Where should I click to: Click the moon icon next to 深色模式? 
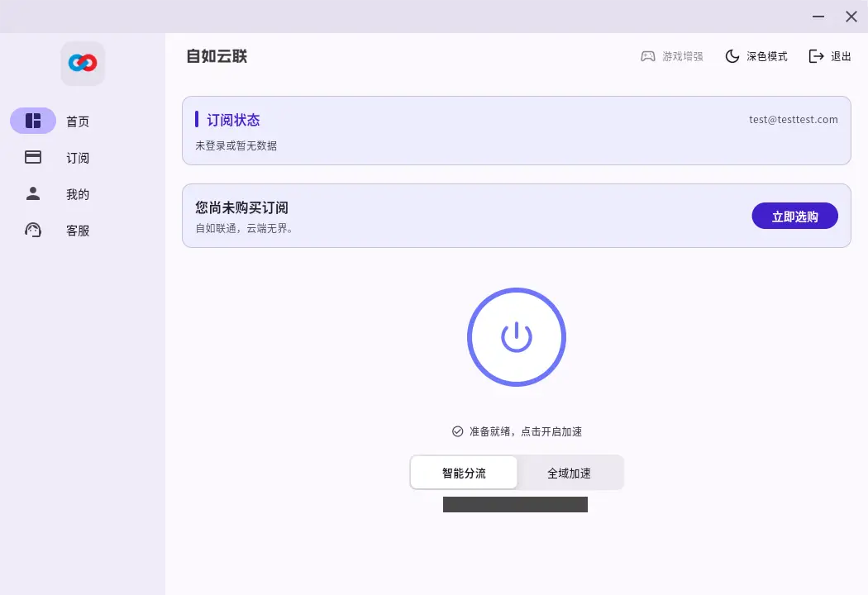[x=732, y=56]
